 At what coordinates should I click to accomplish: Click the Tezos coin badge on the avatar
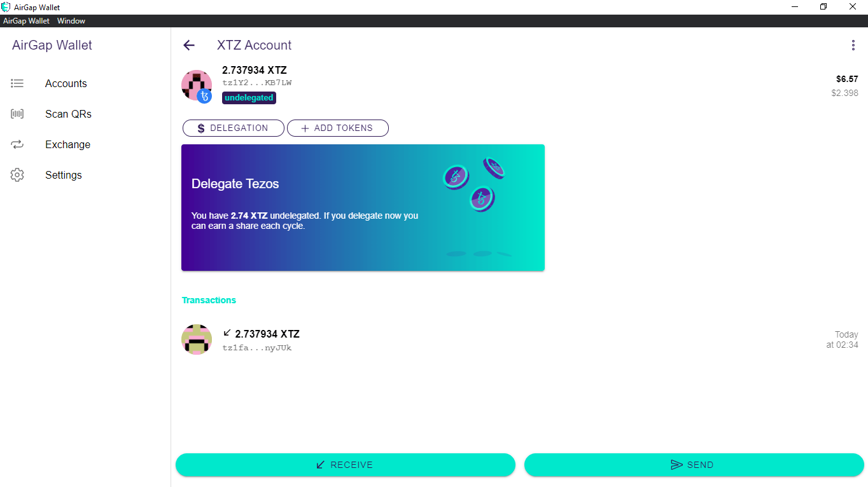click(x=204, y=97)
